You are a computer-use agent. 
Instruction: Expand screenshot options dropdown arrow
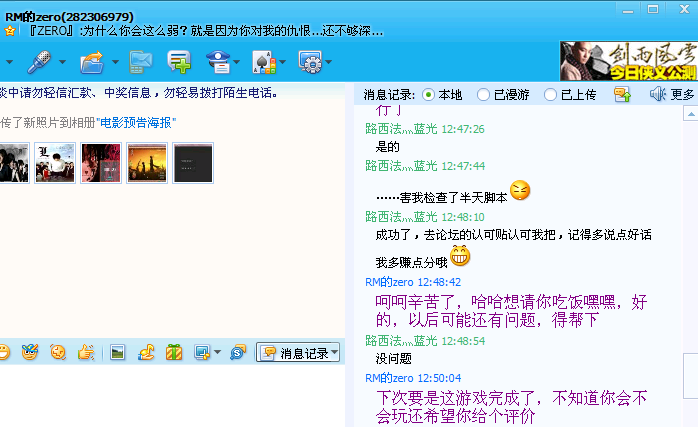[217, 352]
